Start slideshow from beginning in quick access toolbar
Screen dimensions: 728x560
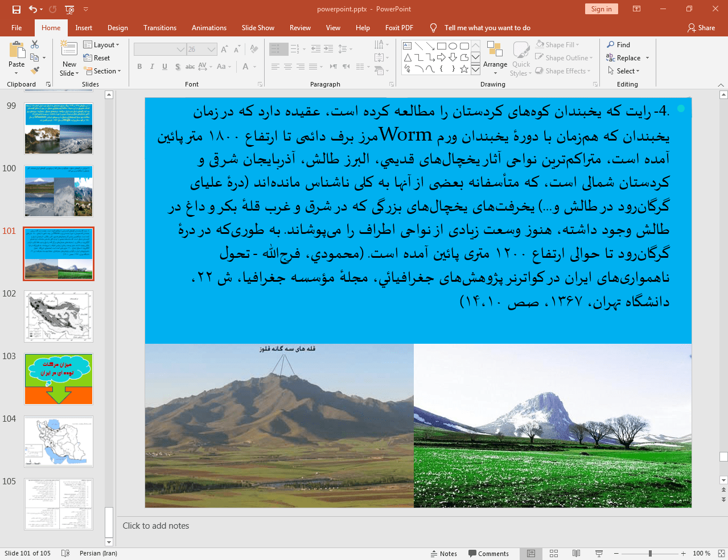click(x=69, y=9)
